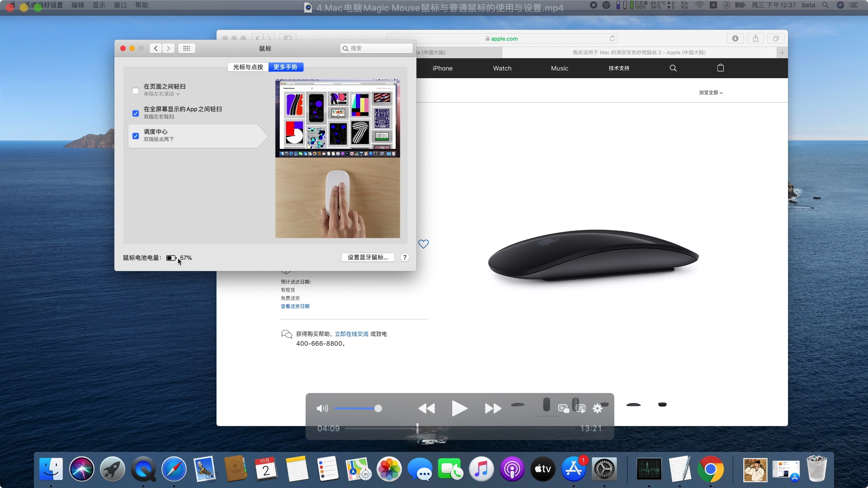Open Maps app in the Dock

[358, 469]
